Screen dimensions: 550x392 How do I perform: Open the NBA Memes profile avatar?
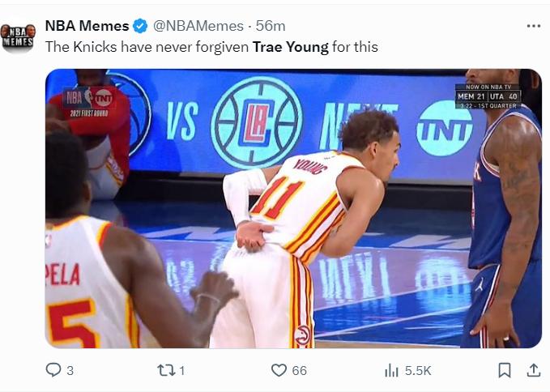point(18,37)
